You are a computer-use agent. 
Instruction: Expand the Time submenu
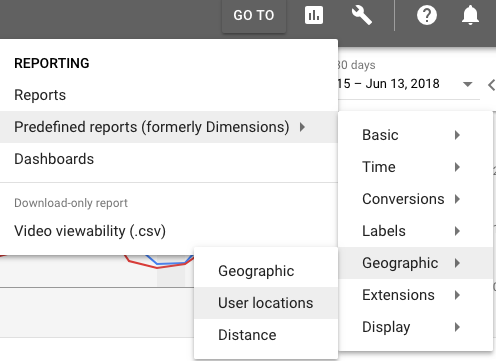coord(415,167)
